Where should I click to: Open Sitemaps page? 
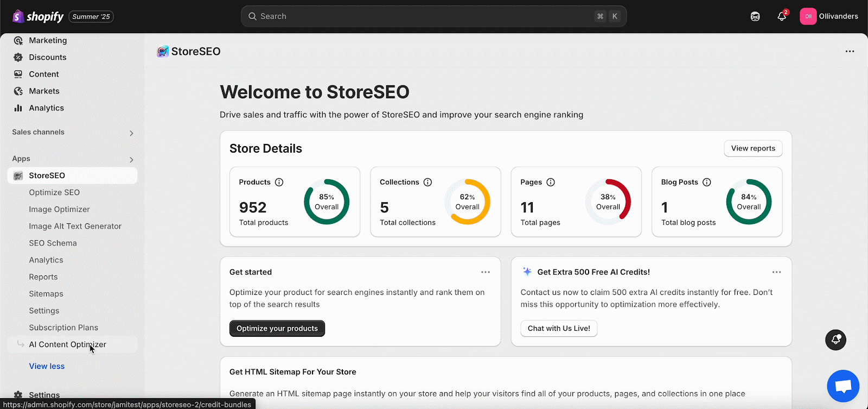point(46,294)
